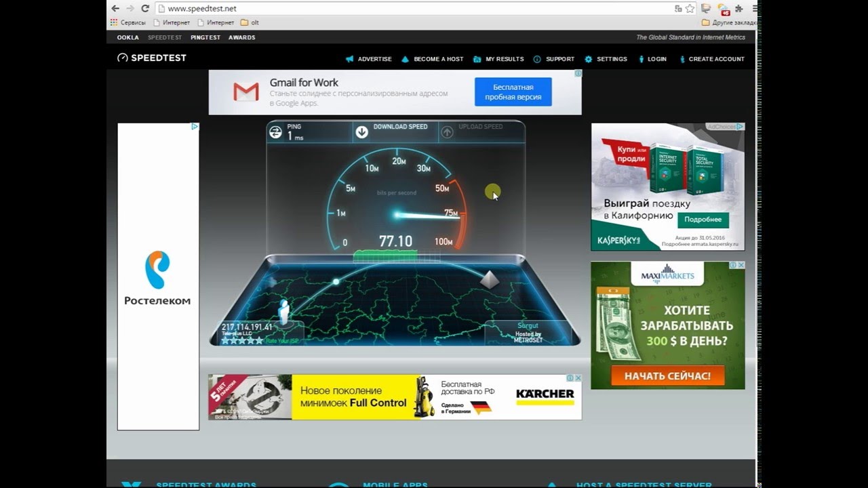Open the translate page icon in the address bar
The height and width of the screenshot is (488, 868).
click(678, 9)
